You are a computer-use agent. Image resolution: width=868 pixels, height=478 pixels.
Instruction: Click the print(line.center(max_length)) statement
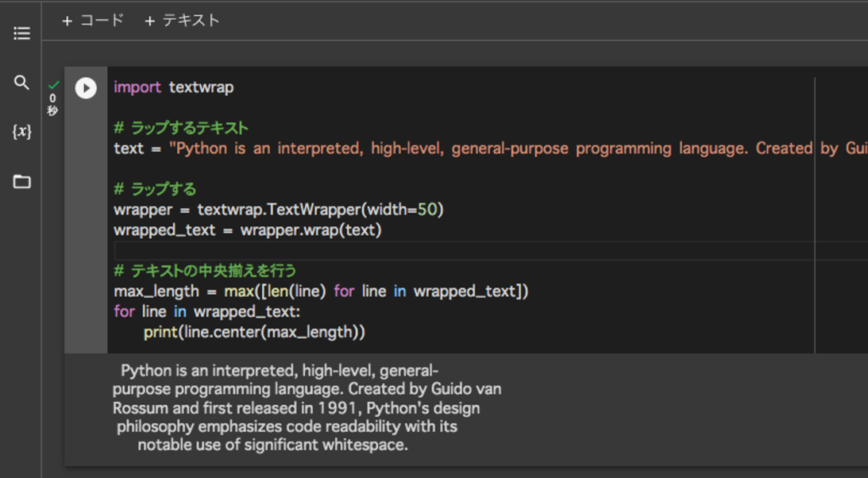coord(254,331)
